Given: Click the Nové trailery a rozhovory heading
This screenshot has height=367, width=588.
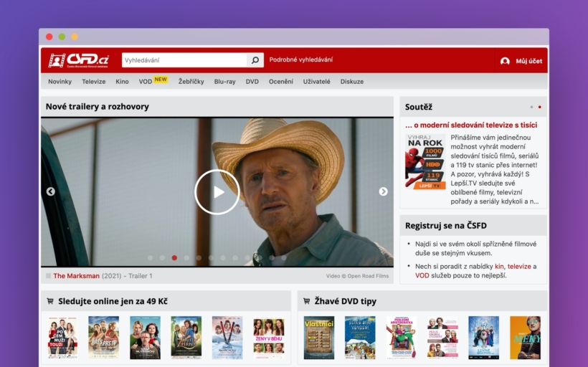Looking at the screenshot, I should tap(97, 107).
